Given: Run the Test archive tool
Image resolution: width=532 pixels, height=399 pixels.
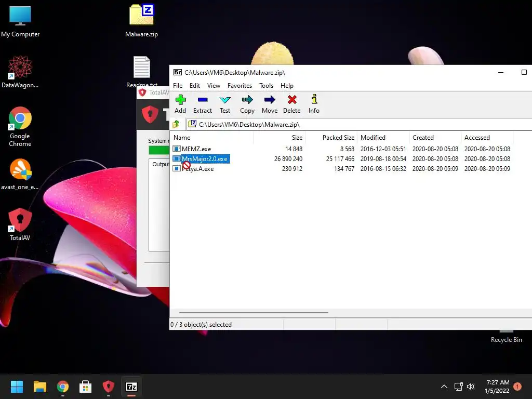Looking at the screenshot, I should coord(225,104).
